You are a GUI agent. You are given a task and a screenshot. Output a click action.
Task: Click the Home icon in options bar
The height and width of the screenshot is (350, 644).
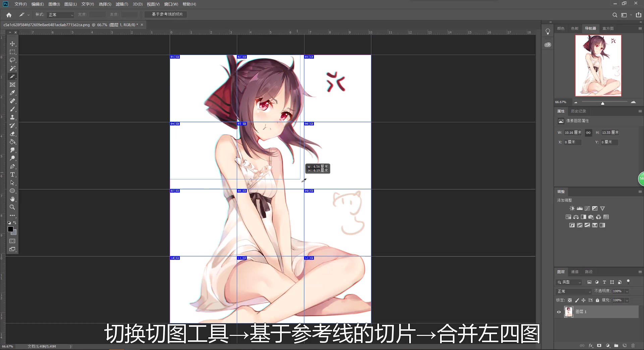tap(9, 15)
